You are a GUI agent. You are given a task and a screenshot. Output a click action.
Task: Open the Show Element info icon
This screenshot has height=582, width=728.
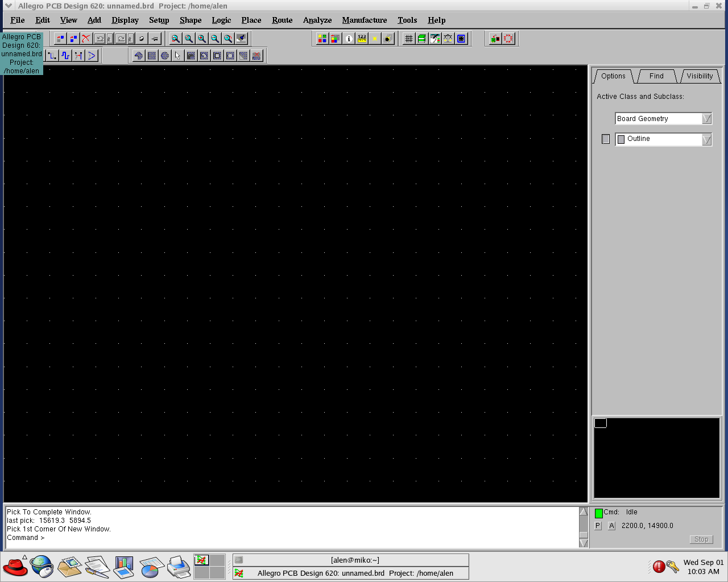point(349,39)
